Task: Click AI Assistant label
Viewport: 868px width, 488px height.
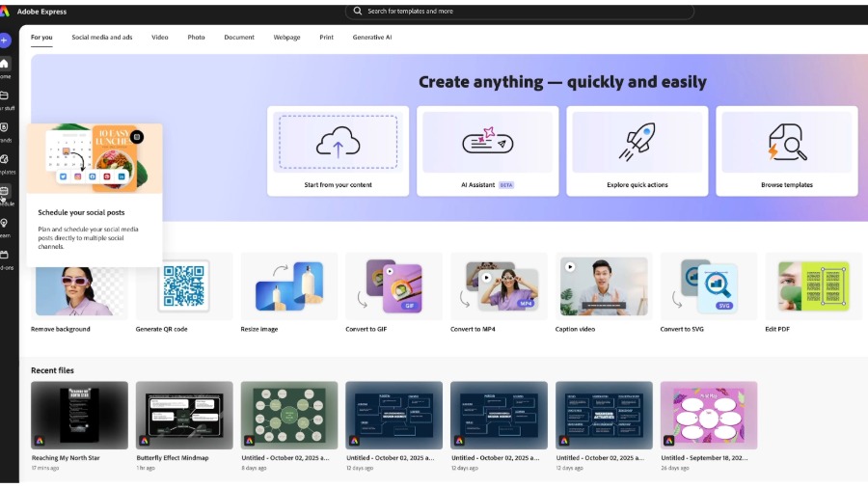Action: (x=477, y=185)
